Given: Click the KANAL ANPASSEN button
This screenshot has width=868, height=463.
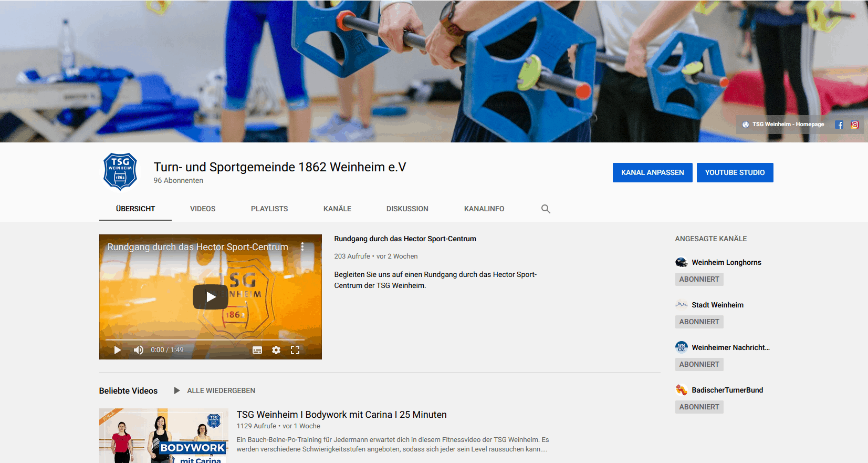Looking at the screenshot, I should point(653,172).
